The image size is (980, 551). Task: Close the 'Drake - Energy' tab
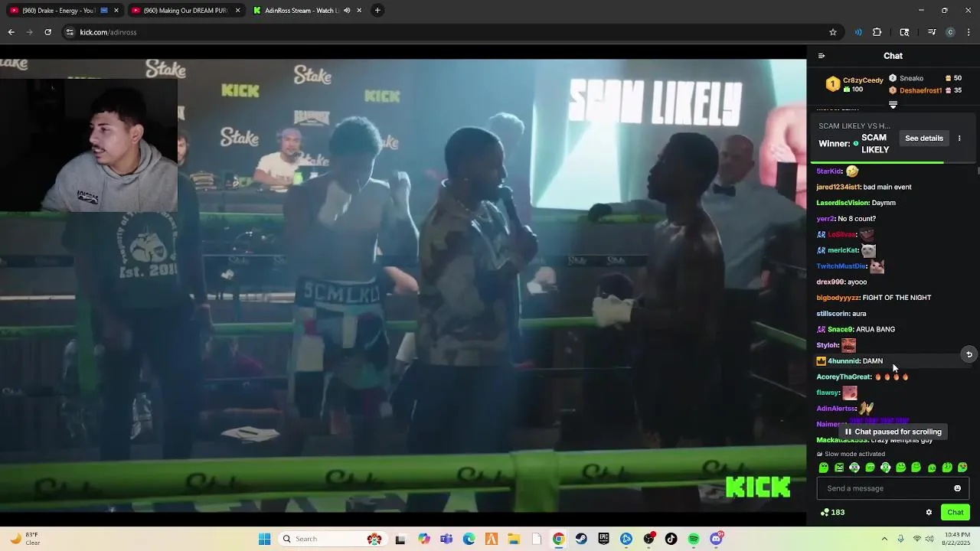116,11
